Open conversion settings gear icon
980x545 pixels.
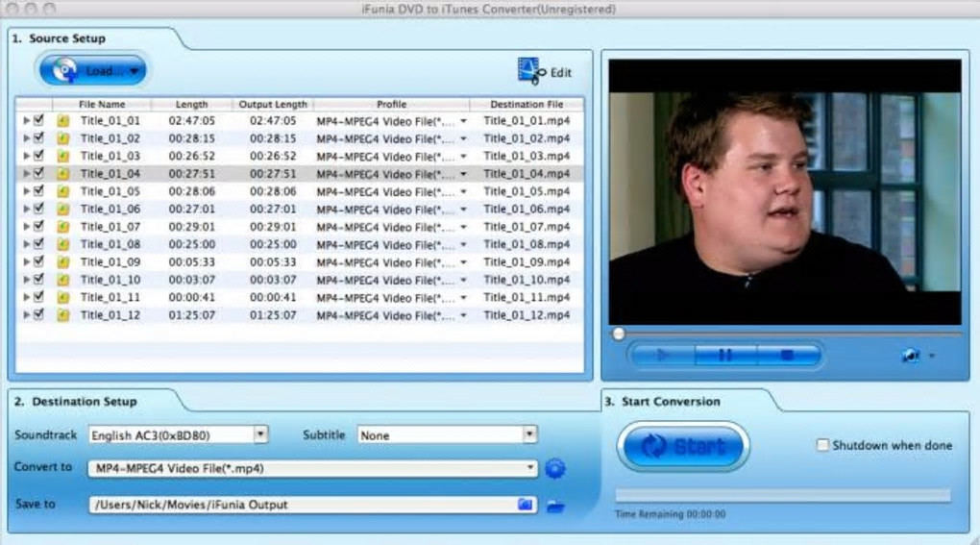pyautogui.click(x=554, y=468)
